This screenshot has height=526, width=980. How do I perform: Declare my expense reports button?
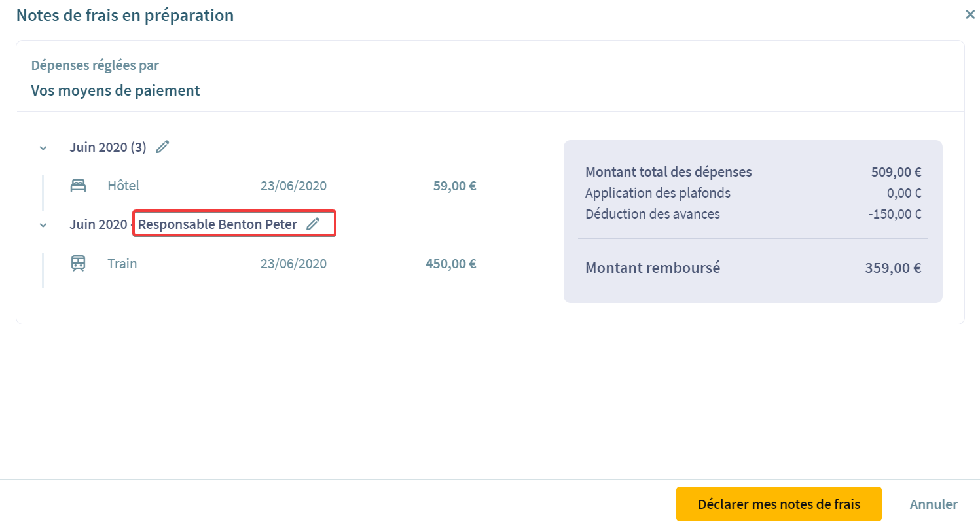779,504
